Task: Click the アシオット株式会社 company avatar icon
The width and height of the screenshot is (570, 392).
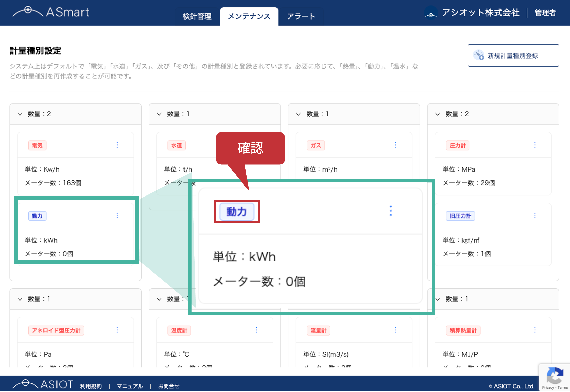Action: pos(431,13)
